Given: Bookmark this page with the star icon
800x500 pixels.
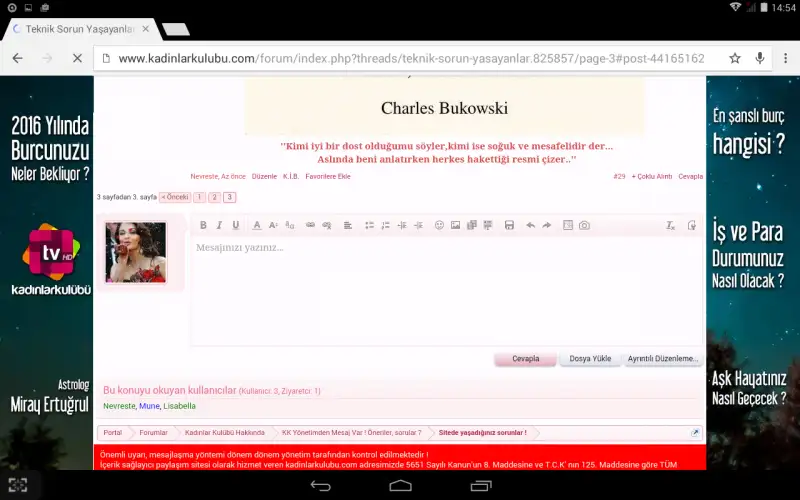Looking at the screenshot, I should click(x=735, y=58).
